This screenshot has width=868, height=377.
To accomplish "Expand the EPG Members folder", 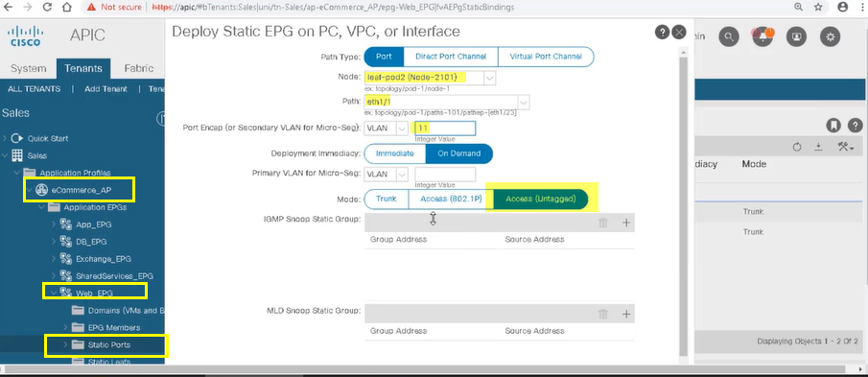I will (x=65, y=327).
